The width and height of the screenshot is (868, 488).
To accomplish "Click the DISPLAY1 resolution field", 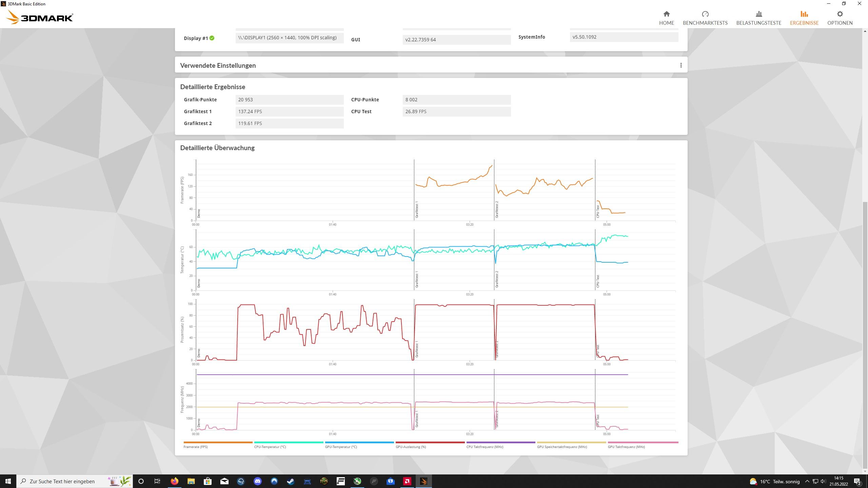I will pyautogui.click(x=290, y=38).
